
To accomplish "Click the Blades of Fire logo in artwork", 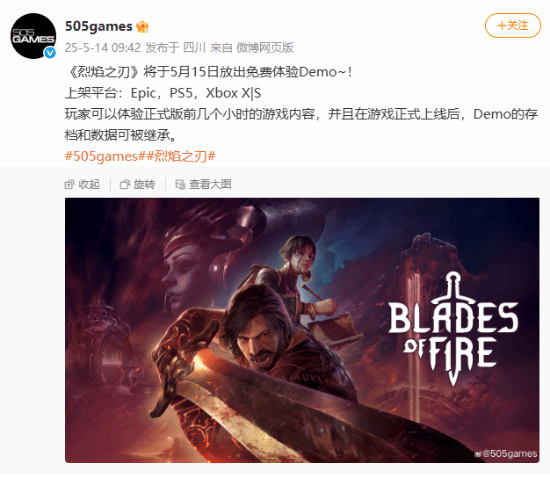I will (453, 330).
